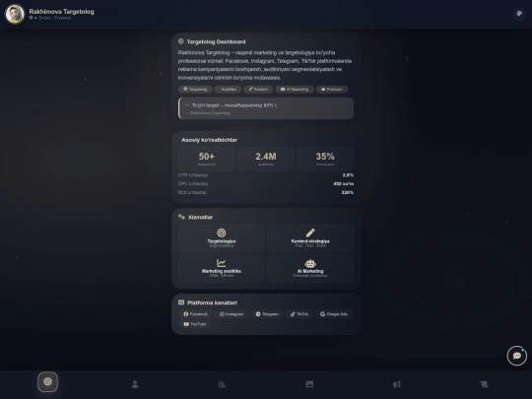Click the 50+ campaigns stat card
Image resolution: width=532 pixels, height=399 pixels.
(207, 159)
